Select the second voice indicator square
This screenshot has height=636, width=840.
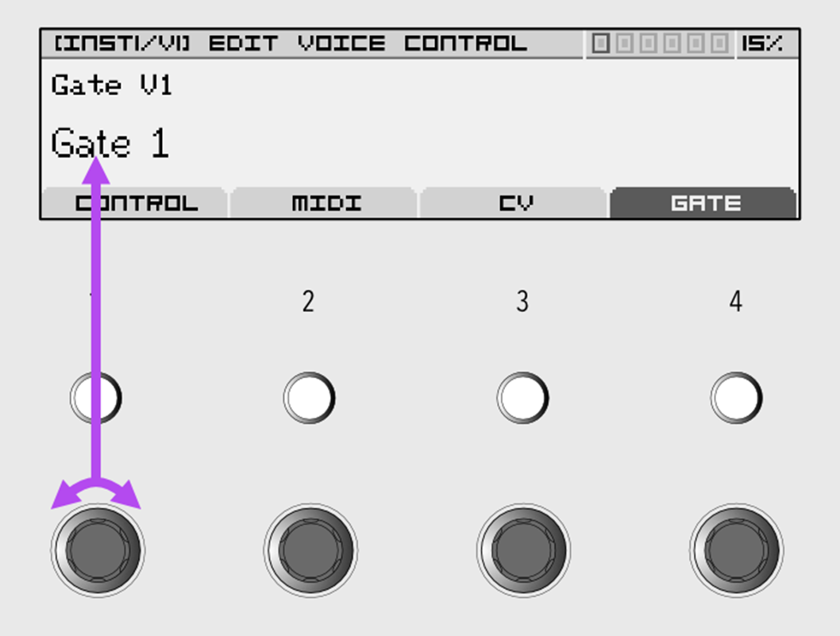click(624, 44)
